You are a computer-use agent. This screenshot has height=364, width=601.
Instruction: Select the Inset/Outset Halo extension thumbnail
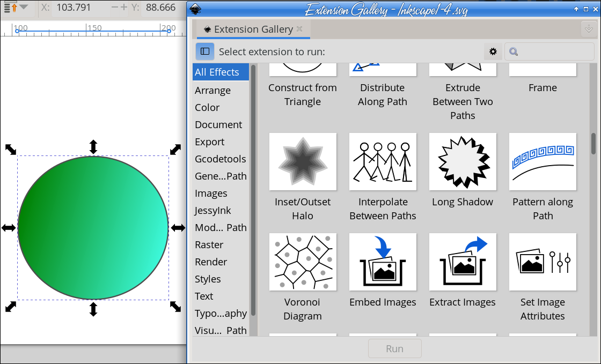(303, 161)
